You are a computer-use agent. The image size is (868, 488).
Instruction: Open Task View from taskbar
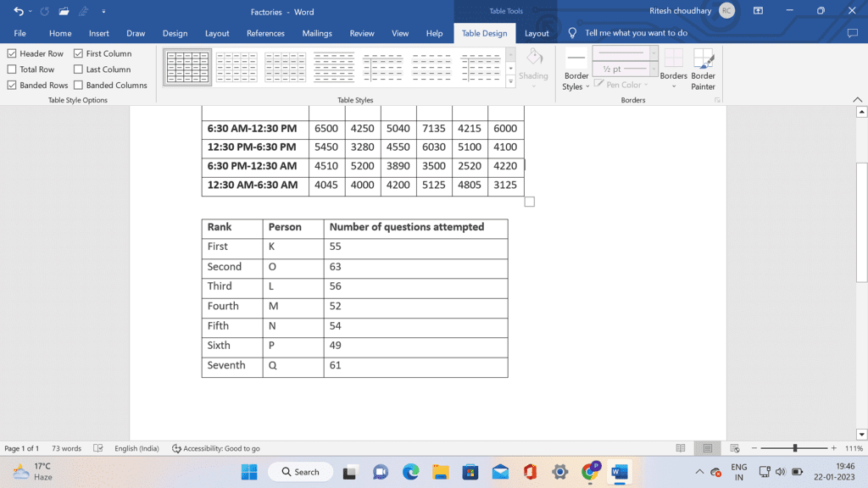pos(349,472)
